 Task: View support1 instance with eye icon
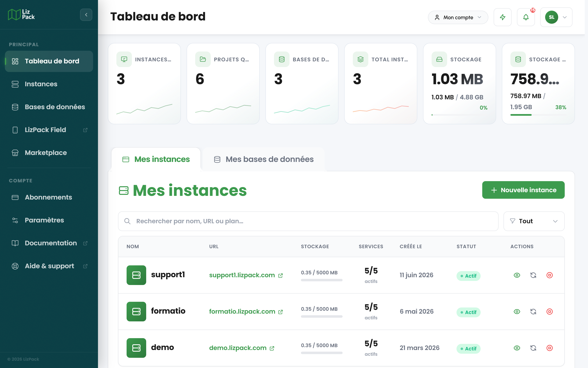point(517,275)
